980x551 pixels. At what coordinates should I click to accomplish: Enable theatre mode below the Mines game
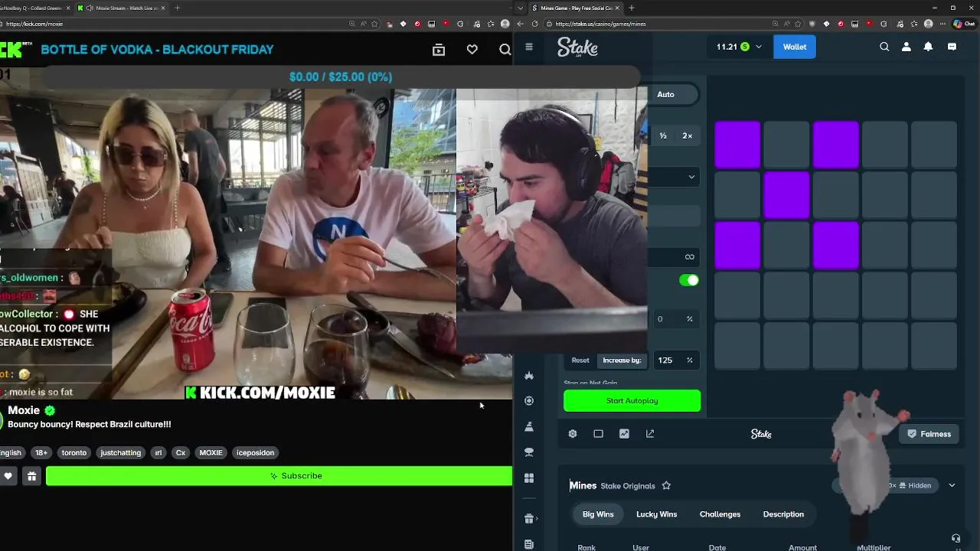[x=599, y=434]
